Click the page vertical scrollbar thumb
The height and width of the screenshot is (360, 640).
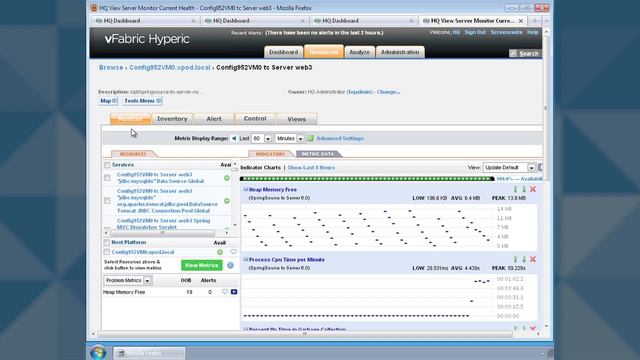(x=546, y=108)
